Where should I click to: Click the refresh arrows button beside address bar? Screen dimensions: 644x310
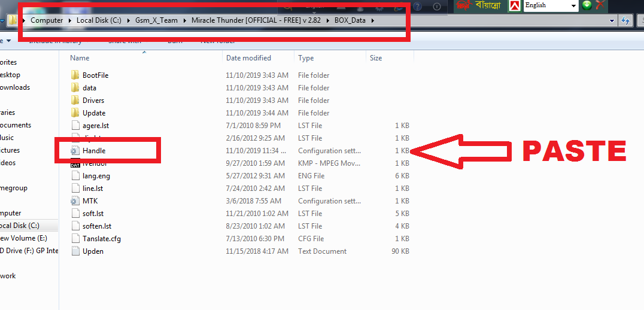[625, 20]
